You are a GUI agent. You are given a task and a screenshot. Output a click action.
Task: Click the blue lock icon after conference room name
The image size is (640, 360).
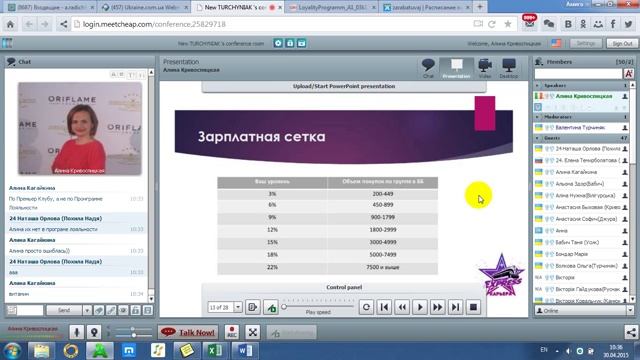290,43
